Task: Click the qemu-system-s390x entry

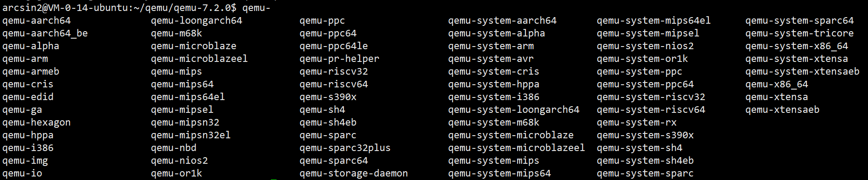Action: click(645, 135)
